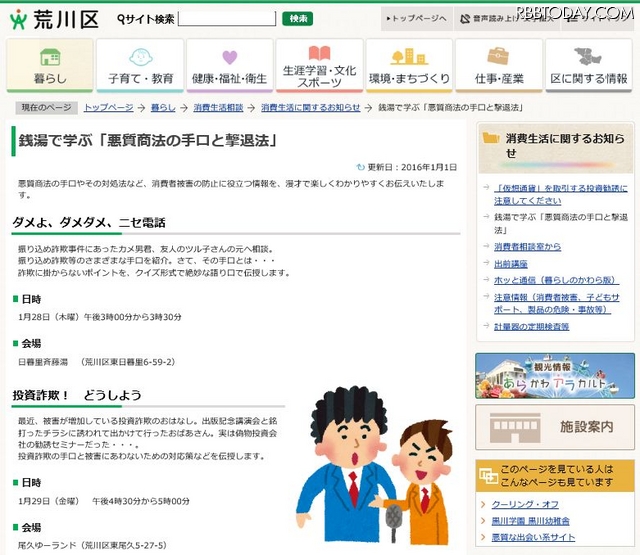640x555 pixels.
Task: Go to トップページへ in header
Action: click(x=415, y=19)
